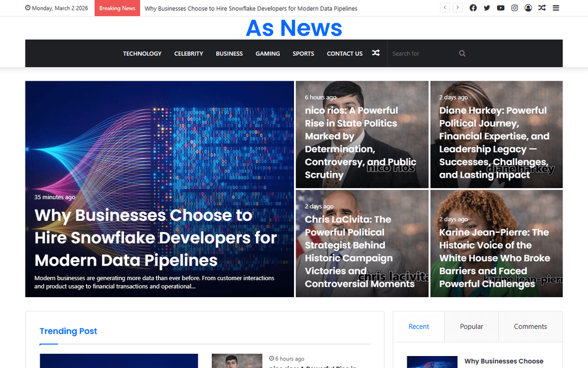Click the shuffle icon in navigation bar
588x368 pixels.
coord(376,53)
